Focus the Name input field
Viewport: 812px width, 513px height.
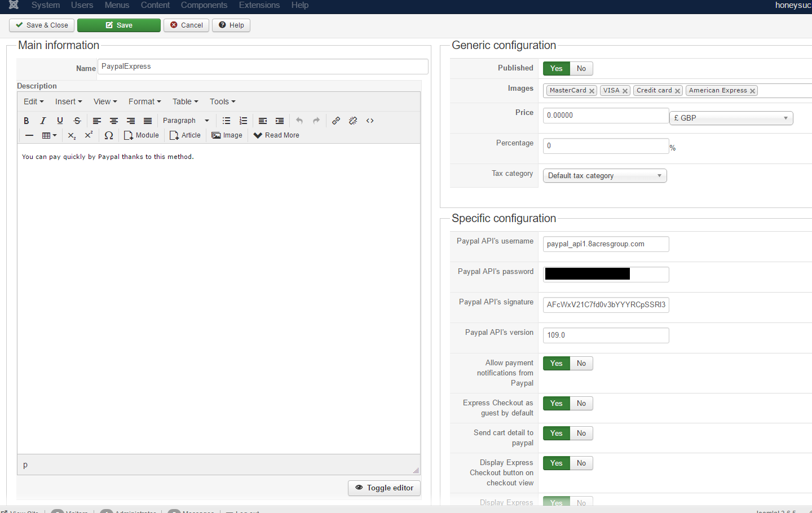[x=263, y=67]
